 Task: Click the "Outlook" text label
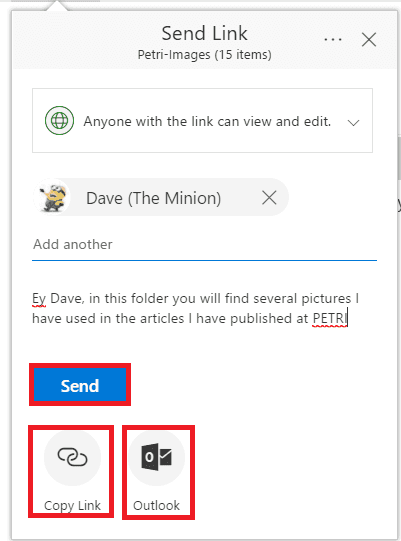(156, 505)
